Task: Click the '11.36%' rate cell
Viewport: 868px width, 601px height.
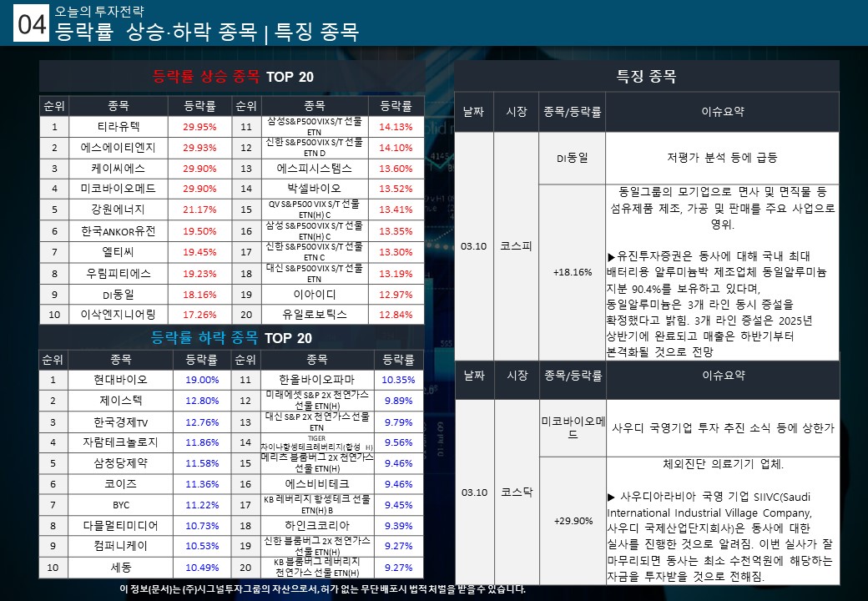Action: click(202, 483)
